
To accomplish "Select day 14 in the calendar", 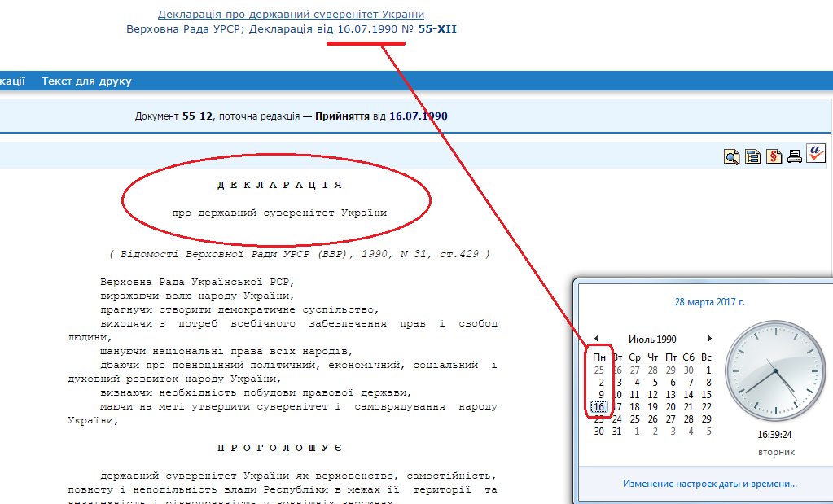I will point(688,395).
